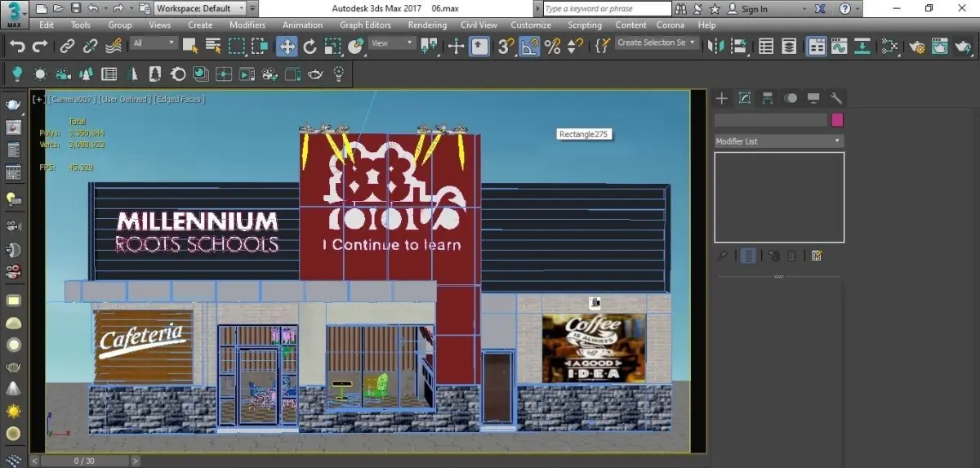Click the lightbulb icon in second toolbar

point(16,74)
